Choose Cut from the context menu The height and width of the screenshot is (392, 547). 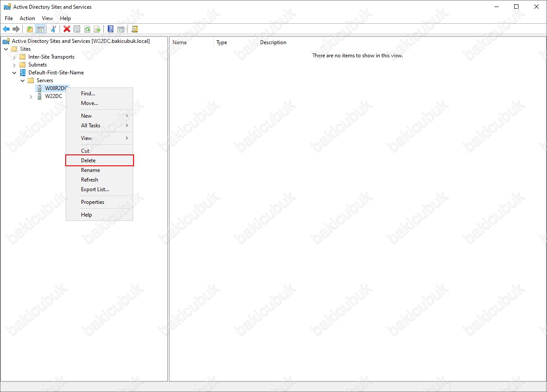pos(99,151)
